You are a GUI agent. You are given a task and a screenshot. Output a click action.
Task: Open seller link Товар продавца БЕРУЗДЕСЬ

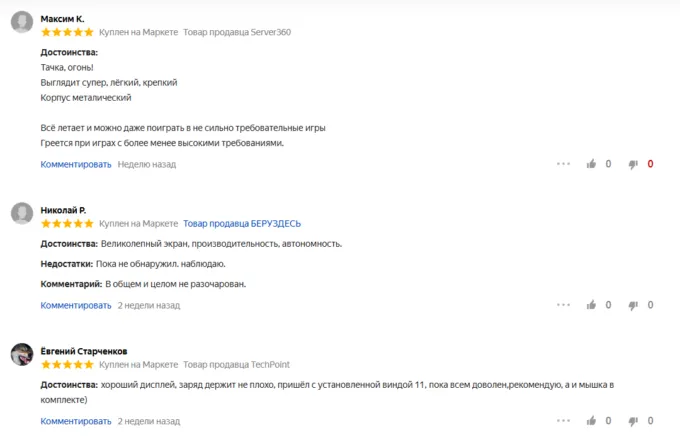coord(241,224)
